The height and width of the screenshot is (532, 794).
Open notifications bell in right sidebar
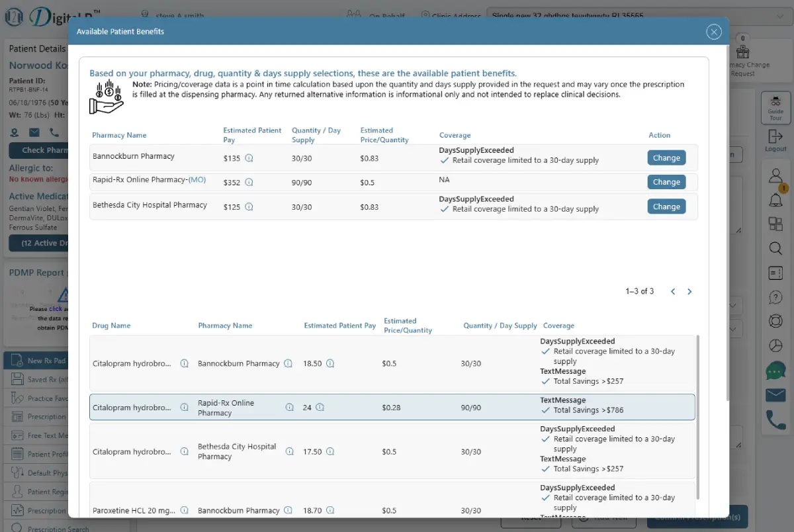(775, 200)
